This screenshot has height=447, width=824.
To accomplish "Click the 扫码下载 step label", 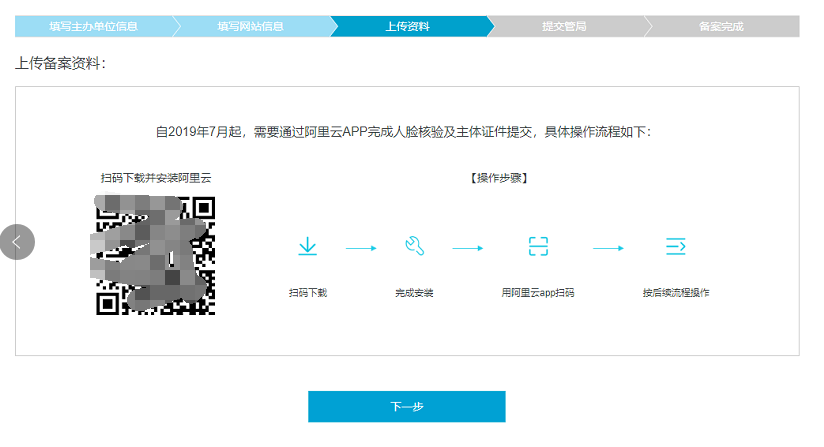I will 308,294.
